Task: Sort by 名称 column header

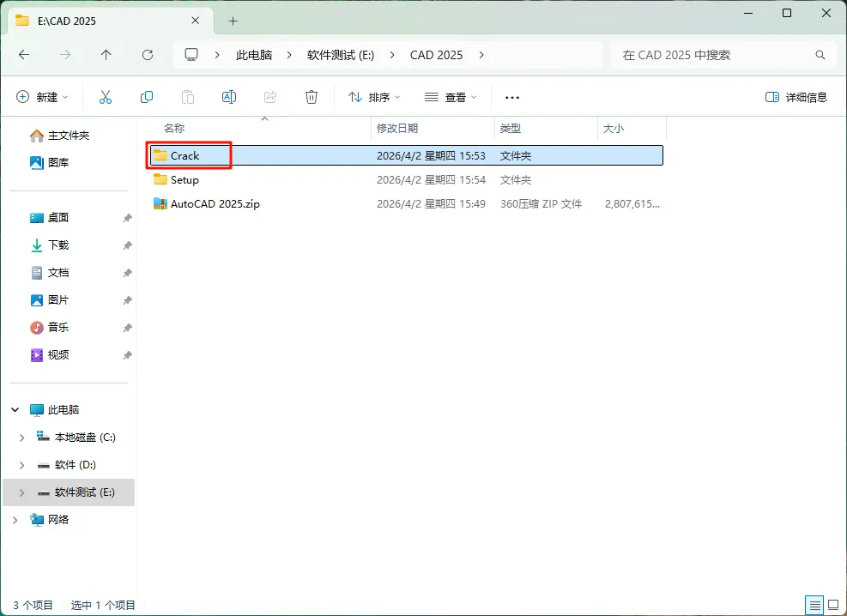Action: point(174,128)
